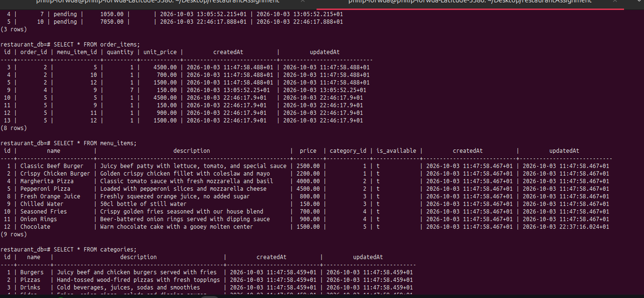644x298 pixels.
Task: Click the 'Pepperoni Pizza' name cell
Action: click(45, 189)
